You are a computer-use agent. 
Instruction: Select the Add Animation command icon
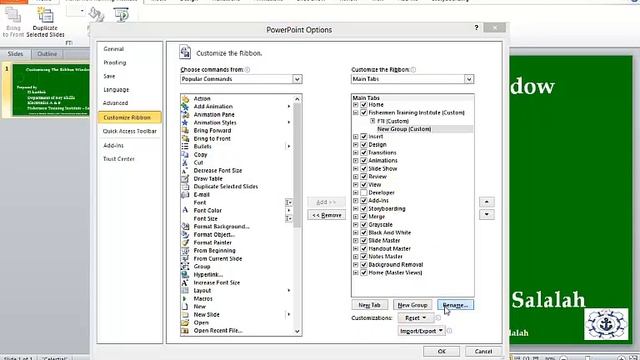click(x=185, y=107)
